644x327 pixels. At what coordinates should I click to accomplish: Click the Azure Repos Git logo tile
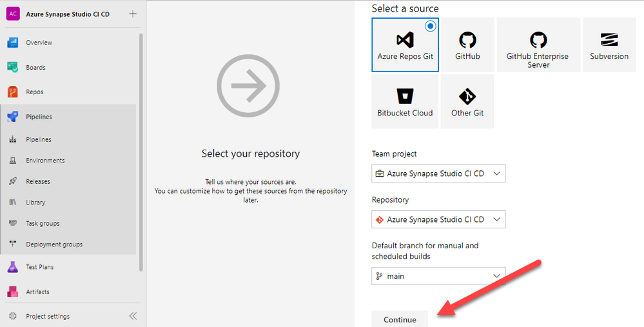click(405, 45)
